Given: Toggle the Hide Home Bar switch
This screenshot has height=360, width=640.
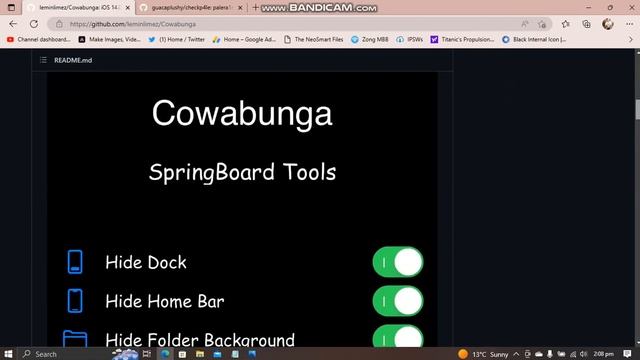Looking at the screenshot, I should tap(398, 301).
